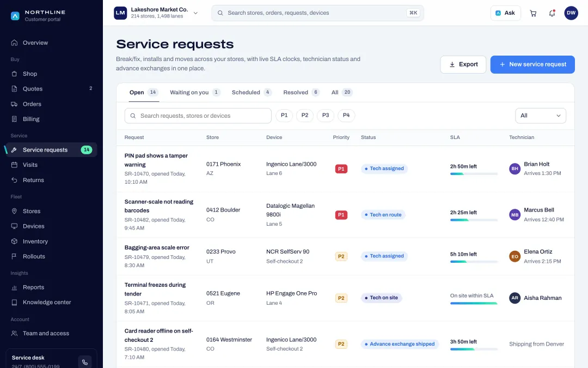Image resolution: width=588 pixels, height=368 pixels.
Task: Click Marcus Bell's MB avatar
Action: pos(514,215)
